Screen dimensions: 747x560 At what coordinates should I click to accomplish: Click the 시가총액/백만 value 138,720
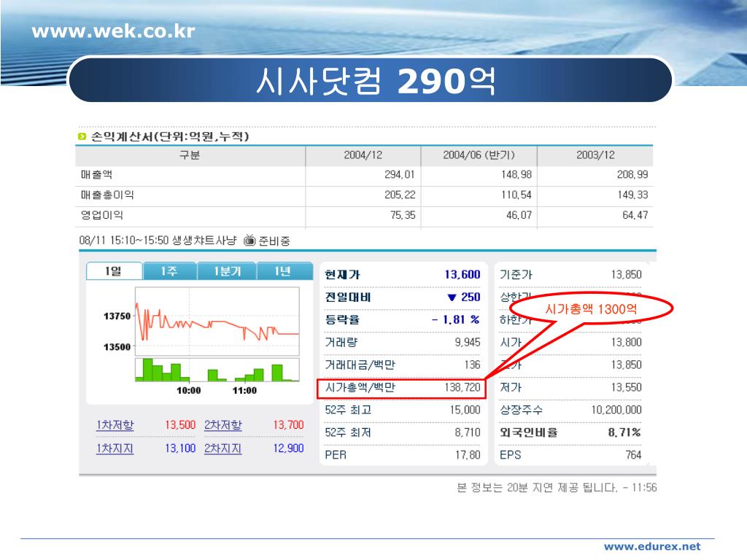tap(462, 387)
